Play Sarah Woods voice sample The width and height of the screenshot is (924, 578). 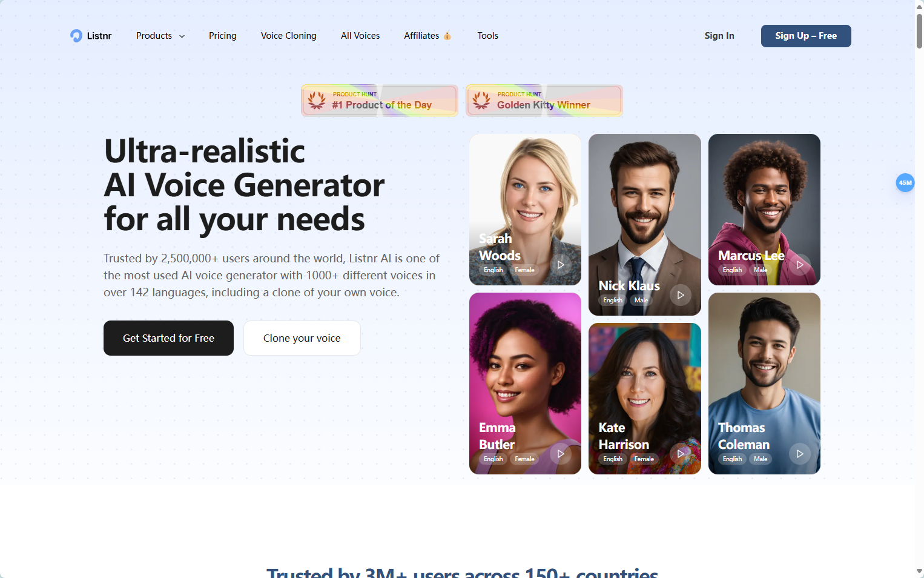pos(561,265)
